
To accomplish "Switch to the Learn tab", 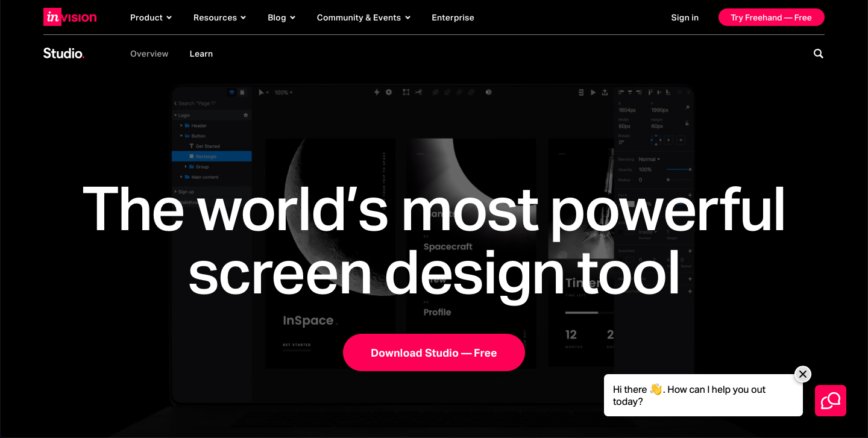I will 201,54.
